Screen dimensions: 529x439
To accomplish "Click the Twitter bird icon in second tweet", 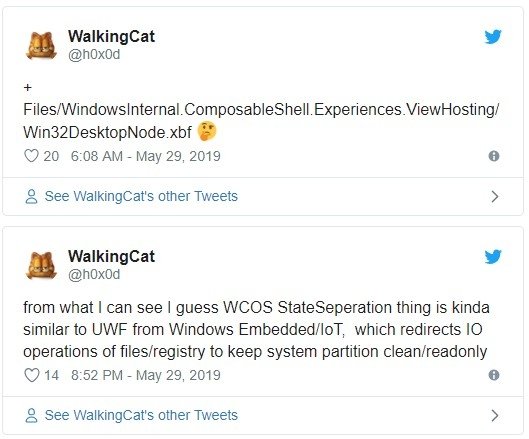I will pos(493,257).
